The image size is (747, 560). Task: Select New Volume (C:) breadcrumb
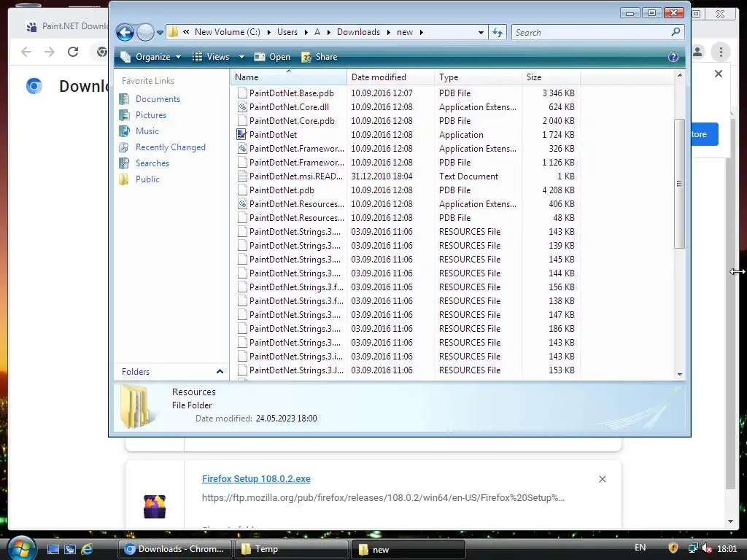pos(228,32)
